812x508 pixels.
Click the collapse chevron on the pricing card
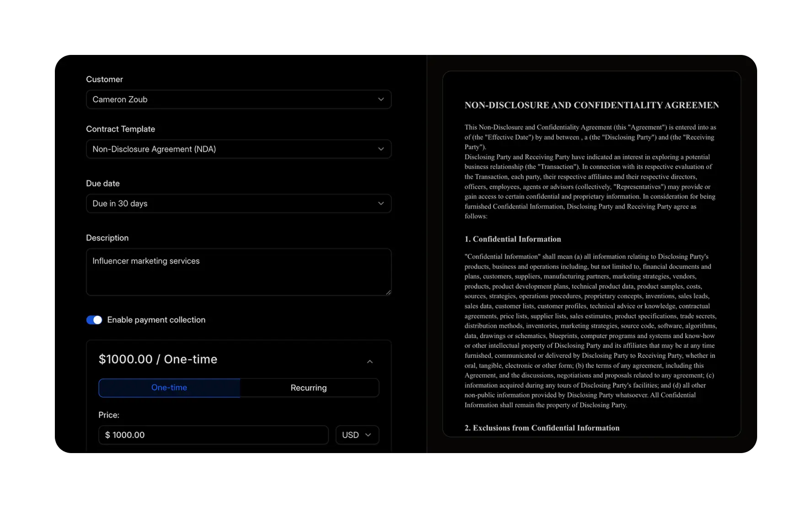coord(370,362)
